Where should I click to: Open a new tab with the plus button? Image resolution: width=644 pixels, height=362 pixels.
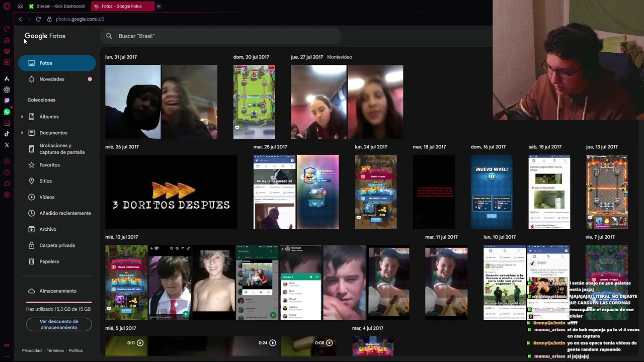[x=158, y=7]
